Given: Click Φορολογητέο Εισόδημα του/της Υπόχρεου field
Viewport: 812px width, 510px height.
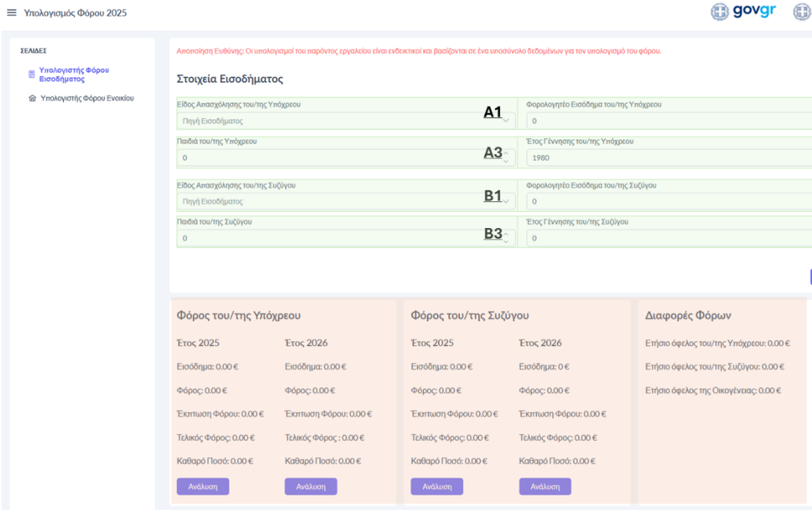Looking at the screenshot, I should point(669,121).
